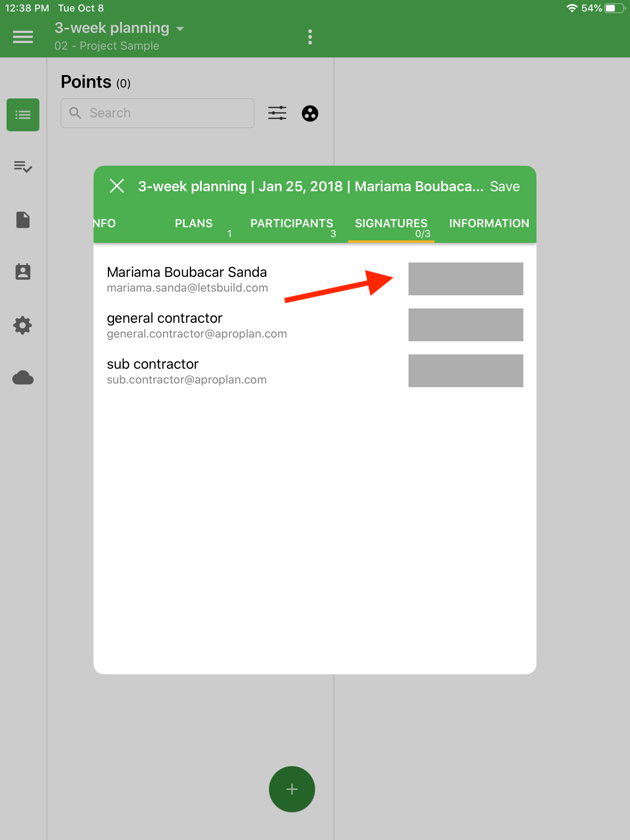The image size is (630, 840).
Task: Tap the green add point plus button
Action: point(292,789)
